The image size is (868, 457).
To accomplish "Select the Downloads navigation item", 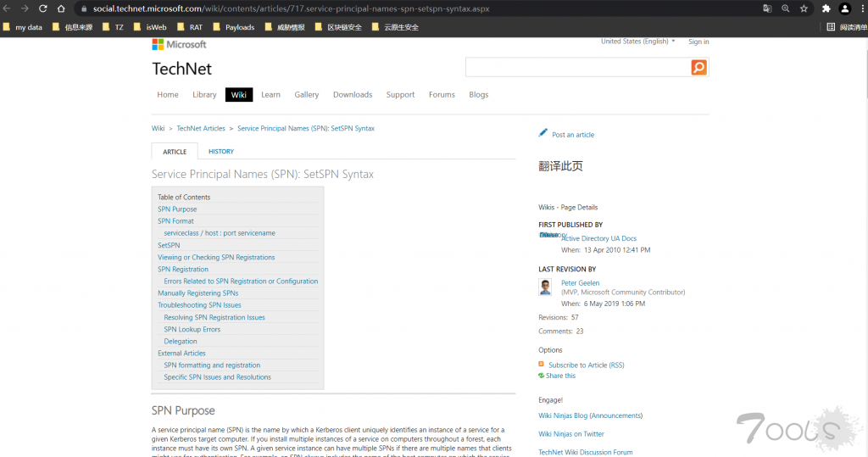I will [x=353, y=95].
